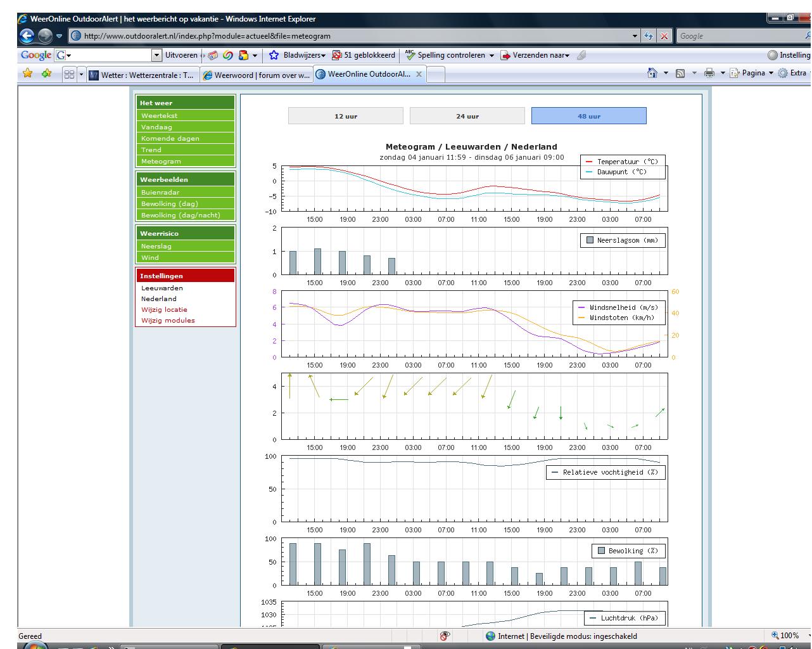Image resolution: width=812 pixels, height=649 pixels.
Task: Select the 24 uur forecast button
Action: click(x=467, y=116)
